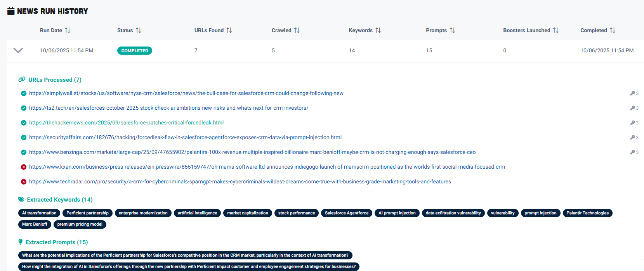Screen dimensions: 644x271
Task: Sort by Keywords column arrows
Action: (378, 30)
